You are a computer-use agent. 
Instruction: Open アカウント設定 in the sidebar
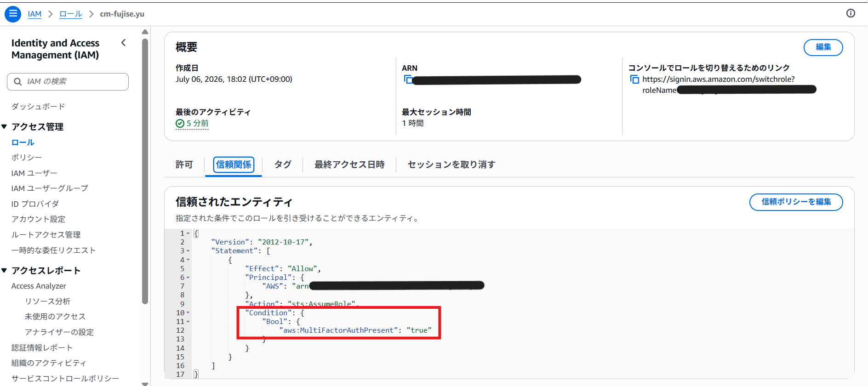[x=39, y=219]
